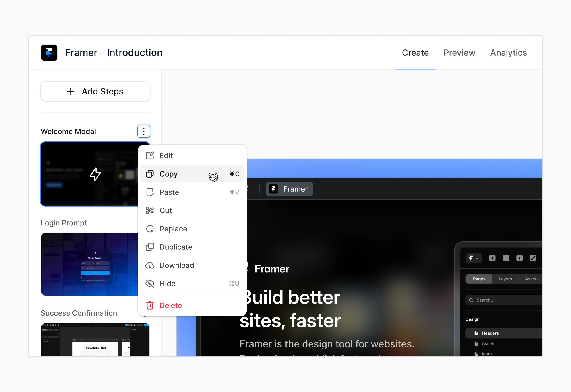Switch to the Preview tab

(459, 53)
